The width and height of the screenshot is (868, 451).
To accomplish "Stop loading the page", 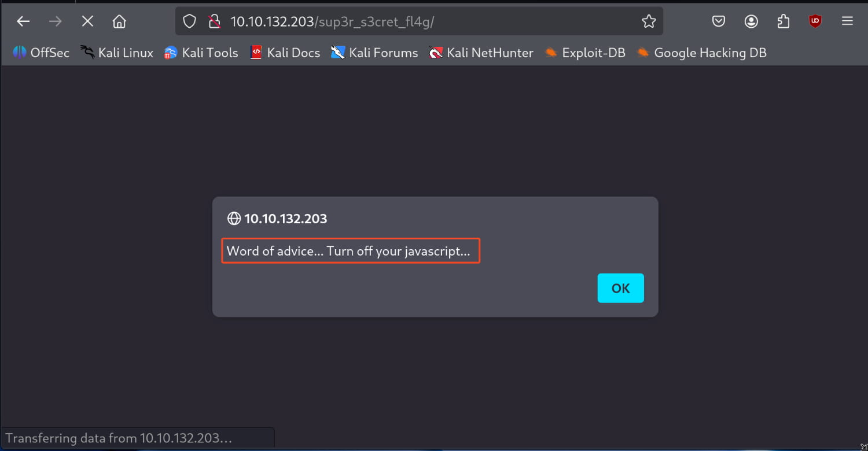I will pyautogui.click(x=87, y=21).
